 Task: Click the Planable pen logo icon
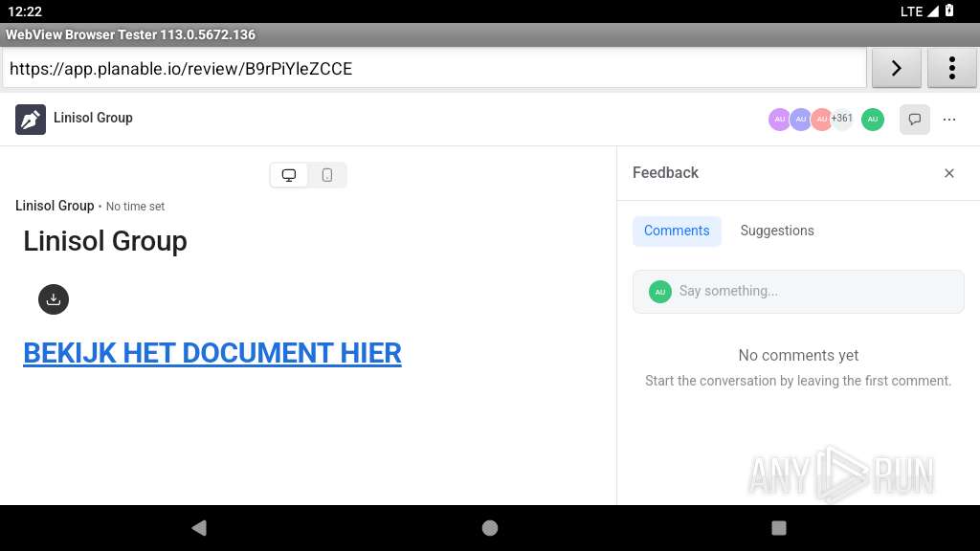tap(31, 120)
